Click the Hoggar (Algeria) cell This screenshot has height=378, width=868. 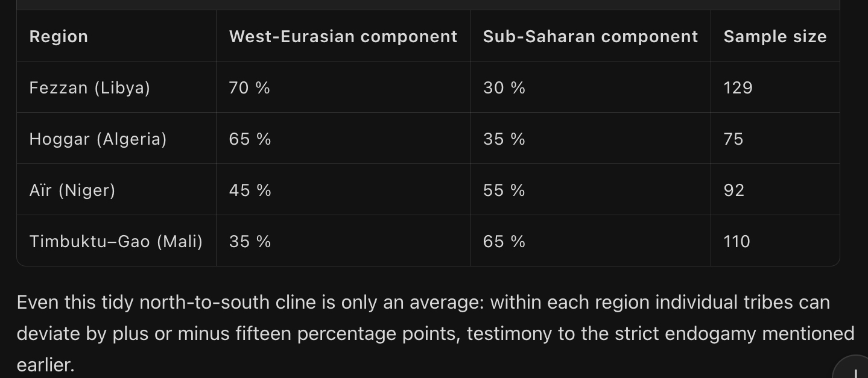[98, 139]
